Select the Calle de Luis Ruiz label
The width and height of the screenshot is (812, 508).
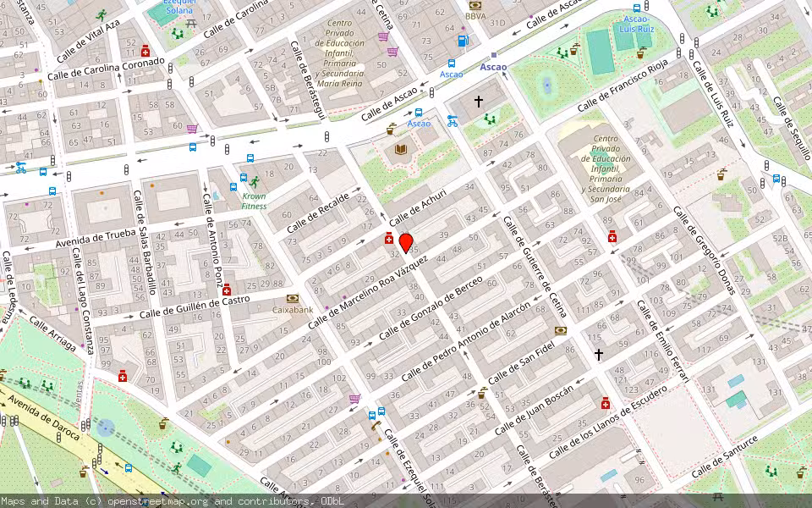[713, 94]
